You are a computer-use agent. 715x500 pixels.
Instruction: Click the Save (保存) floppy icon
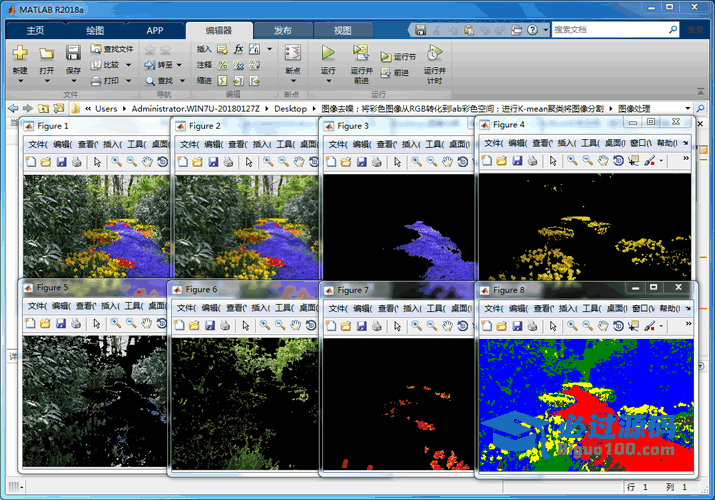coord(73,53)
